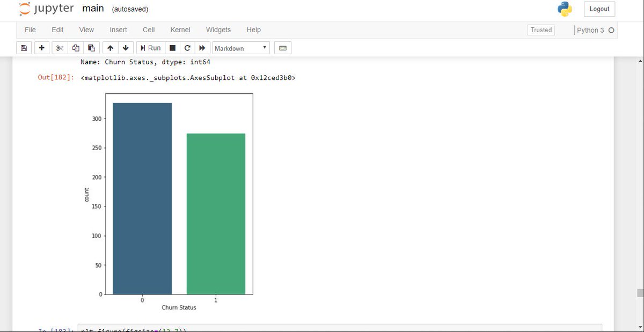The height and width of the screenshot is (332, 644).
Task: Click the Churn Status axis label
Action: 179,308
